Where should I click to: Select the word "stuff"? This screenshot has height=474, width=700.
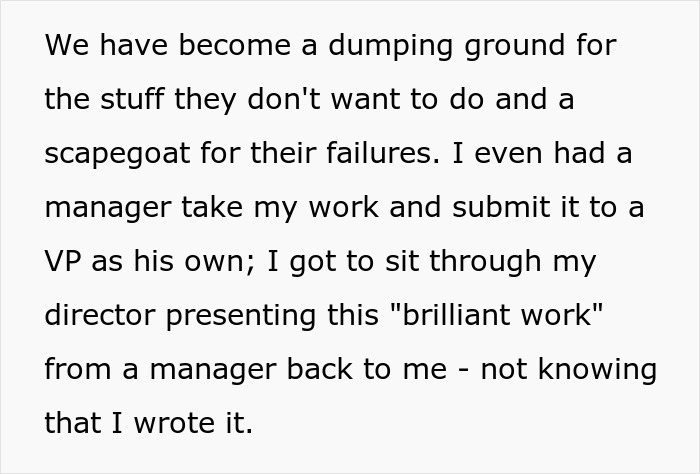click(x=132, y=98)
